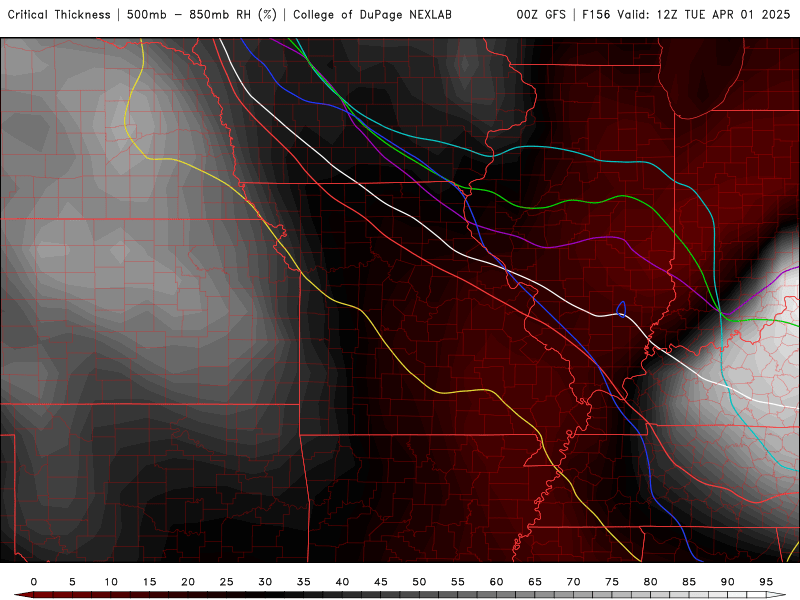
Task: Click the "500mb - 850mb RH (%)" label
Action: (202, 15)
